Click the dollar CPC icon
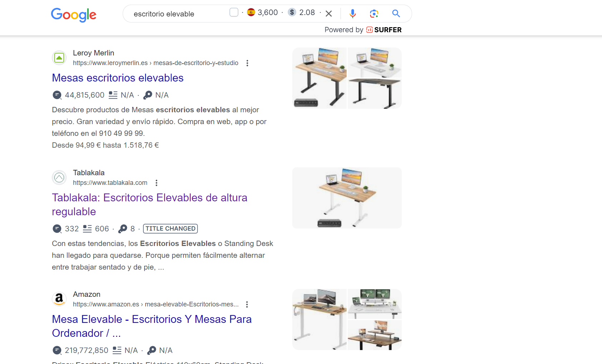Screen dimensions: 602x364 click(292, 12)
